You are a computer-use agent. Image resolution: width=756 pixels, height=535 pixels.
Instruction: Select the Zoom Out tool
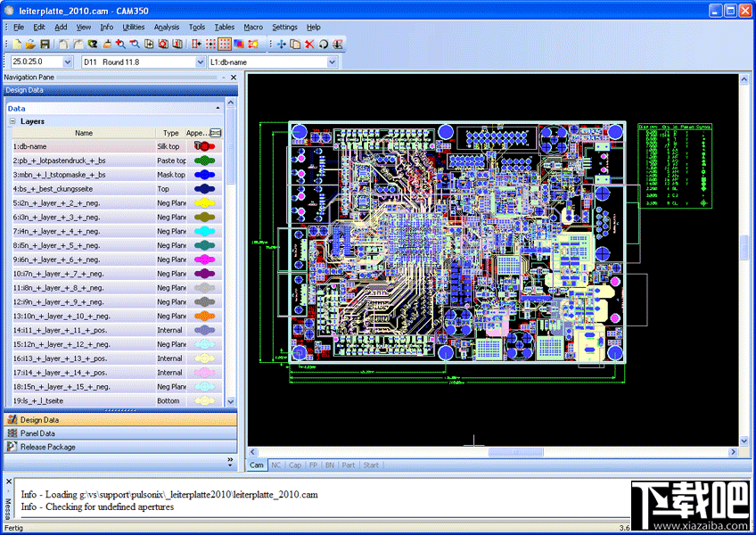point(135,43)
